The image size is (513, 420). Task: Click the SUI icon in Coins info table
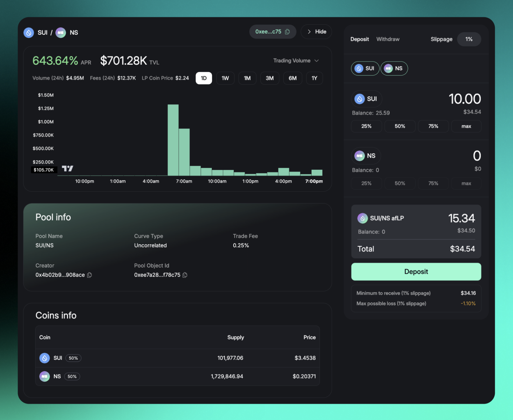(x=44, y=358)
